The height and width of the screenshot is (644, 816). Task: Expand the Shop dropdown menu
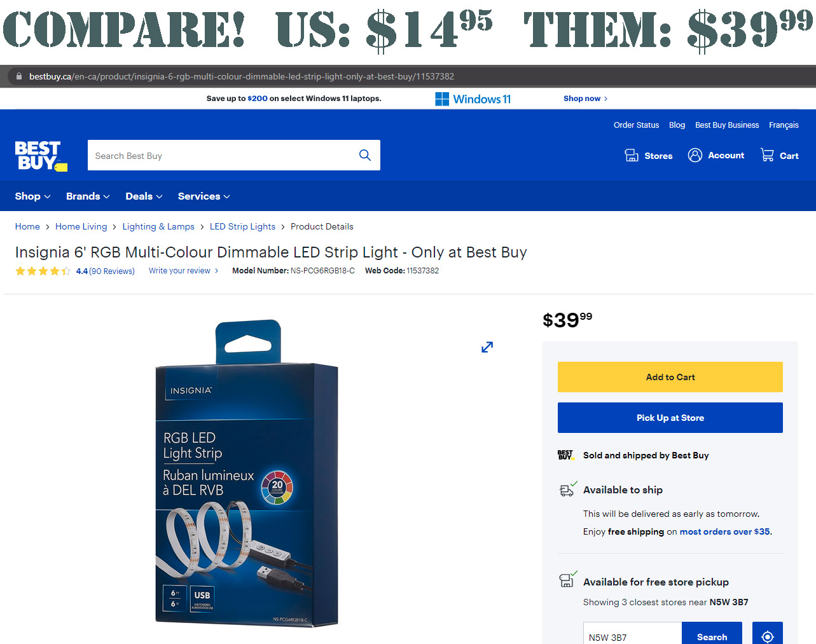click(x=32, y=196)
